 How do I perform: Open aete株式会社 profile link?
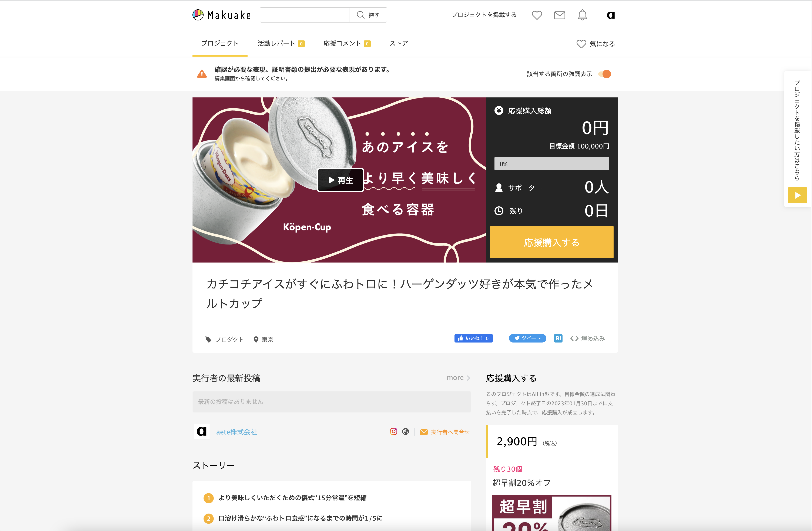point(237,432)
